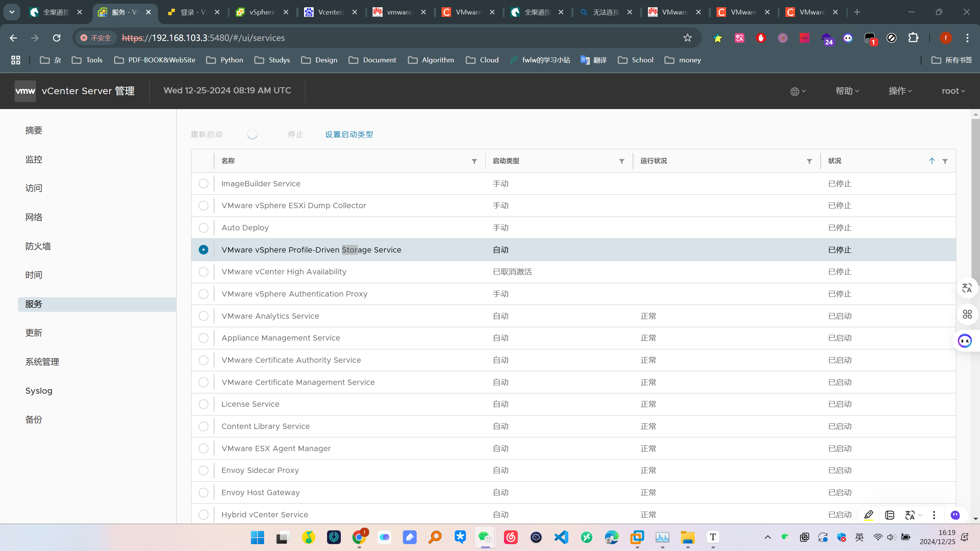This screenshot has height=551, width=980.
Task: Open Visual Studio Code from the taskbar
Action: tap(561, 537)
